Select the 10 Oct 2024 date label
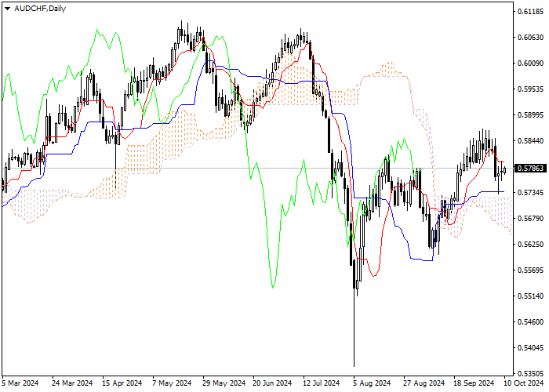 tap(524, 383)
